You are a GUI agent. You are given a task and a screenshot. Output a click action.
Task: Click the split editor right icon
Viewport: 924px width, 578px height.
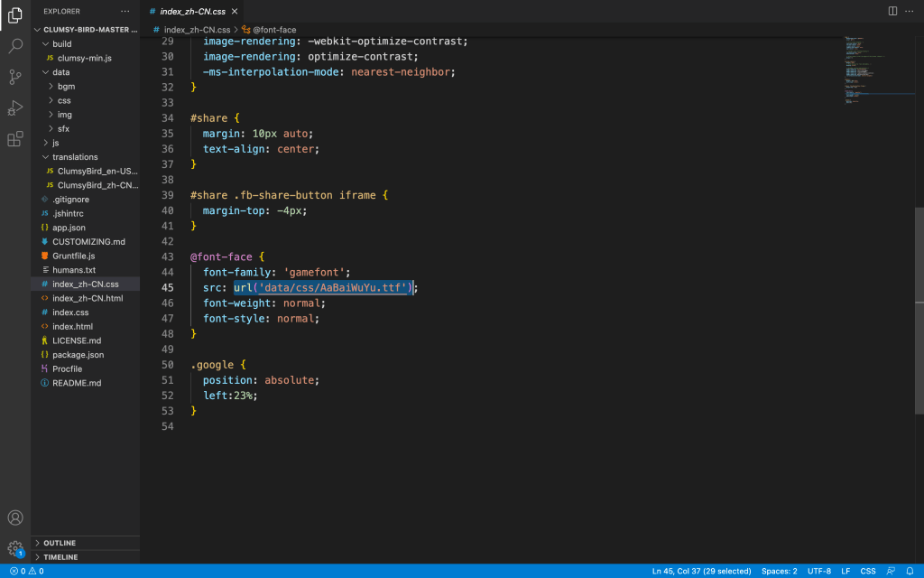point(892,11)
